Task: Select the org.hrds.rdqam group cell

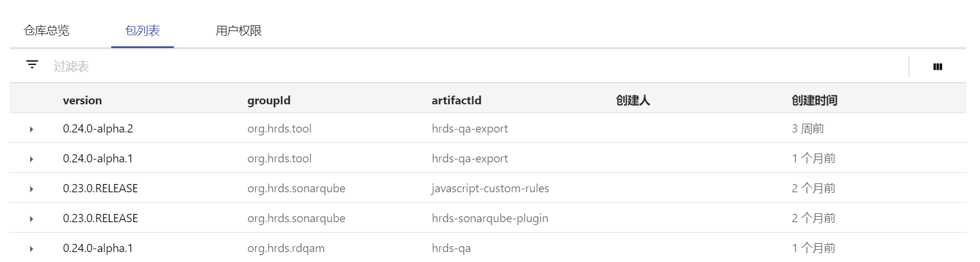Action: tap(286, 248)
